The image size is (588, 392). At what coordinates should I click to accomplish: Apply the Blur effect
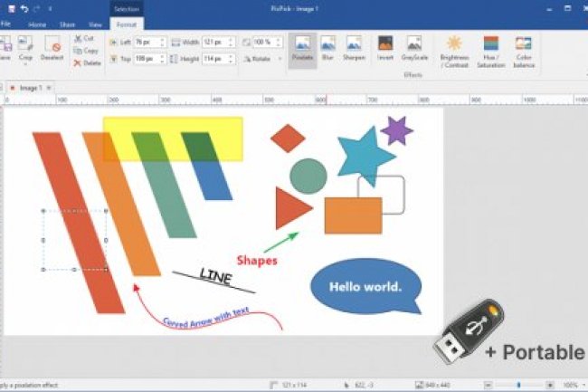327,48
